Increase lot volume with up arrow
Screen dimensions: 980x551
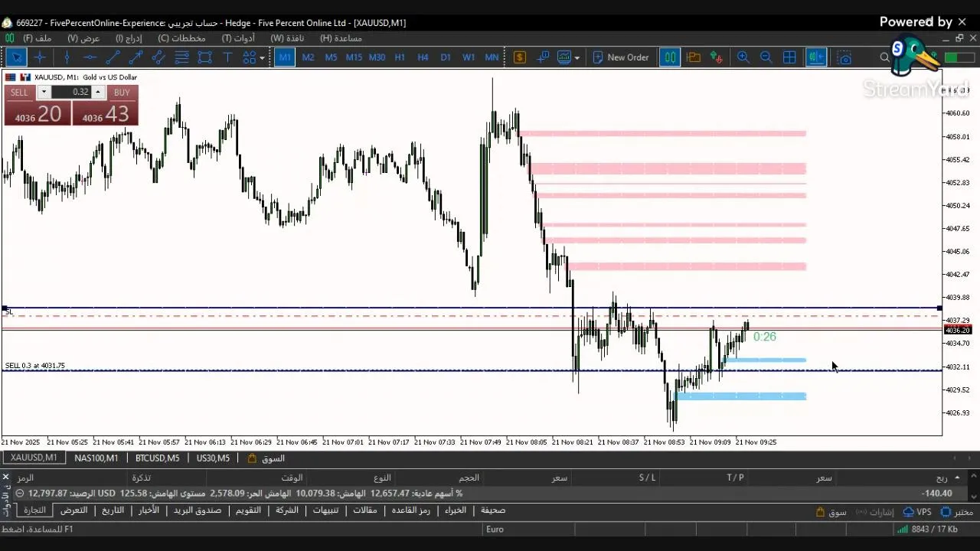[97, 92]
